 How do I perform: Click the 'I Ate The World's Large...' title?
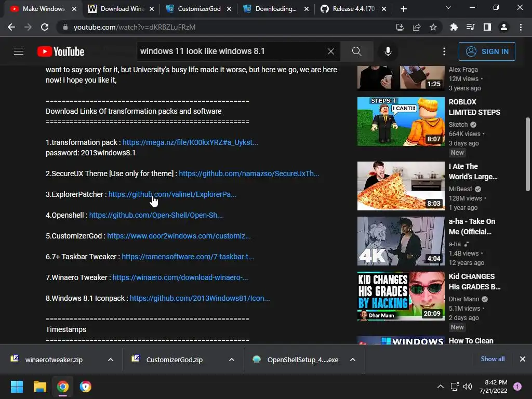(473, 171)
